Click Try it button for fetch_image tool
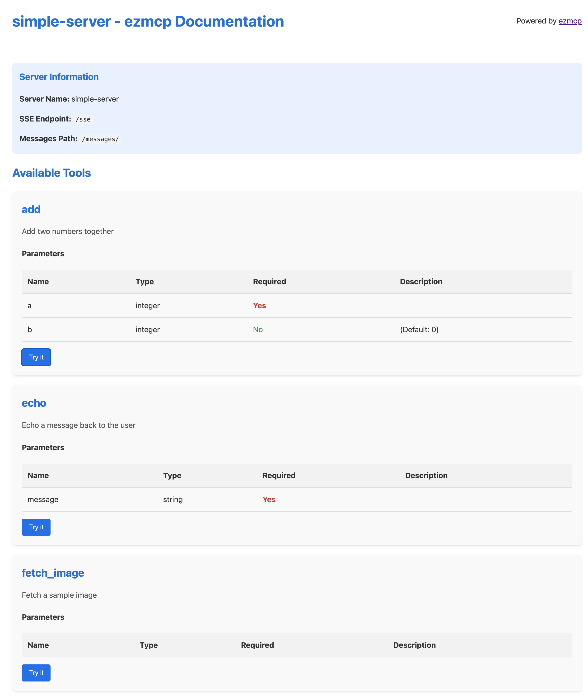The height and width of the screenshot is (700, 588). click(x=36, y=673)
